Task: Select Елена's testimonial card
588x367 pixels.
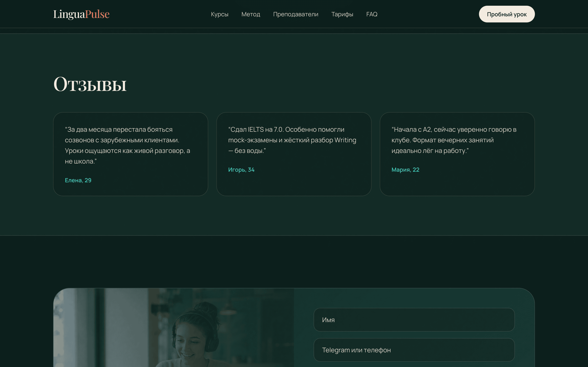Action: [x=130, y=154]
